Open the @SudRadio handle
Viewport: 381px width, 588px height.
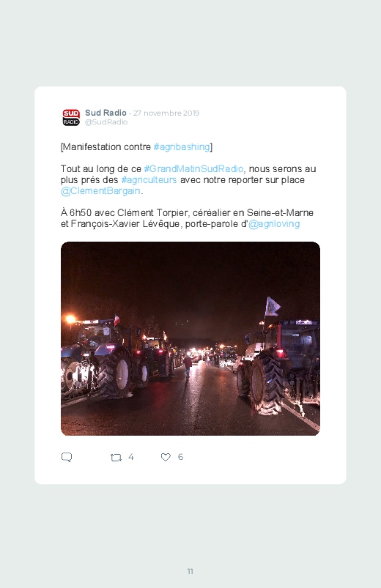click(106, 122)
